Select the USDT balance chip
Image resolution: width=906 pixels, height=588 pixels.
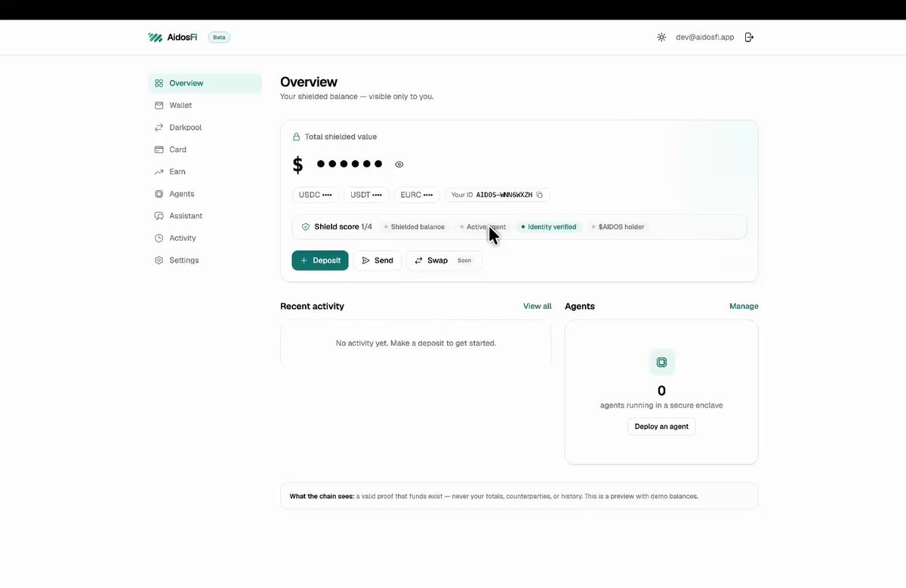pyautogui.click(x=366, y=195)
